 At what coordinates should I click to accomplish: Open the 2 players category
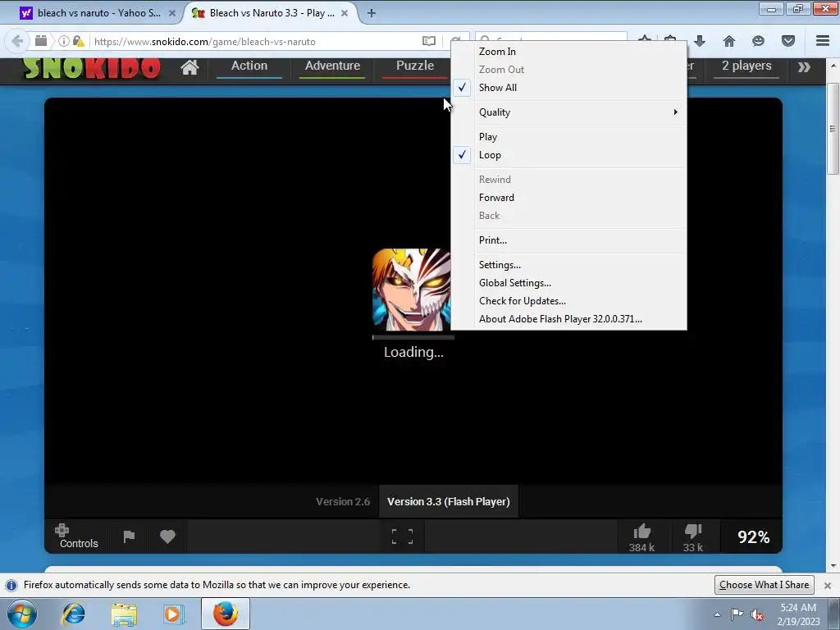click(x=746, y=66)
